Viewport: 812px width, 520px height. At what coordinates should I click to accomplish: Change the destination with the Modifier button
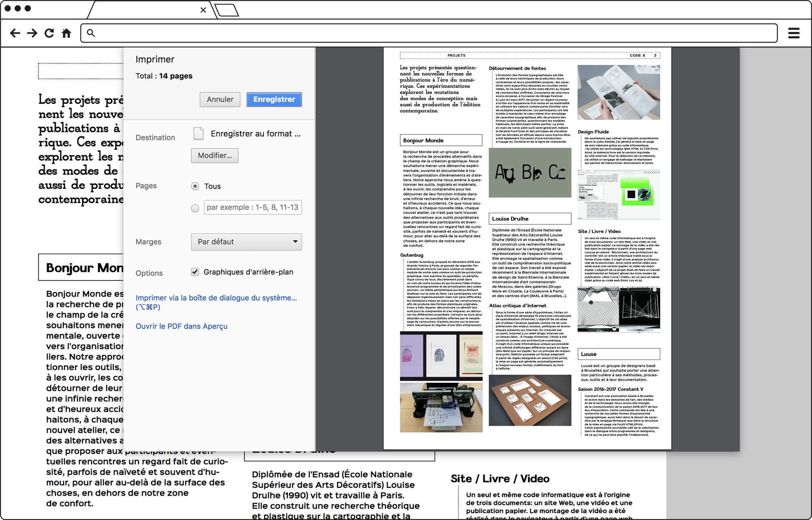point(215,155)
